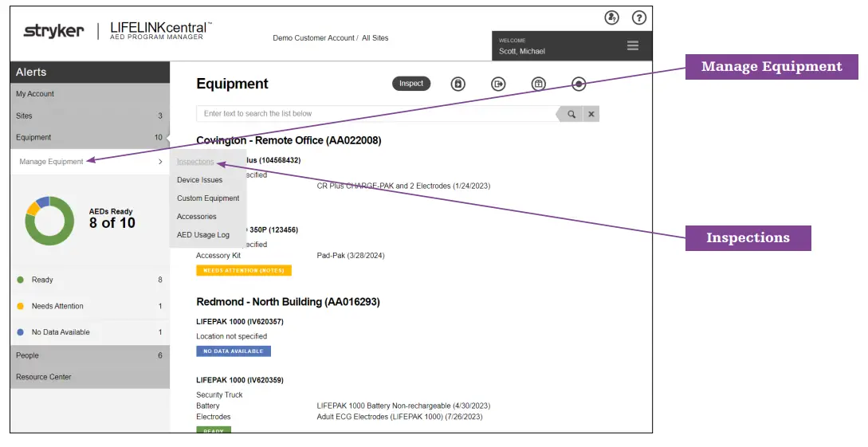This screenshot has width=868, height=447.
Task: Choose Accessories from the submenu
Action: tap(197, 216)
